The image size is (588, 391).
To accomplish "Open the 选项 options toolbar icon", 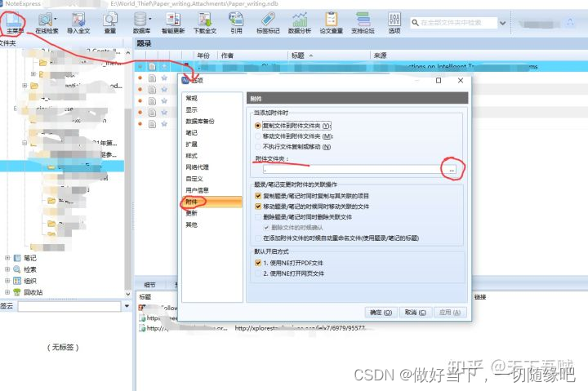I will (394, 19).
